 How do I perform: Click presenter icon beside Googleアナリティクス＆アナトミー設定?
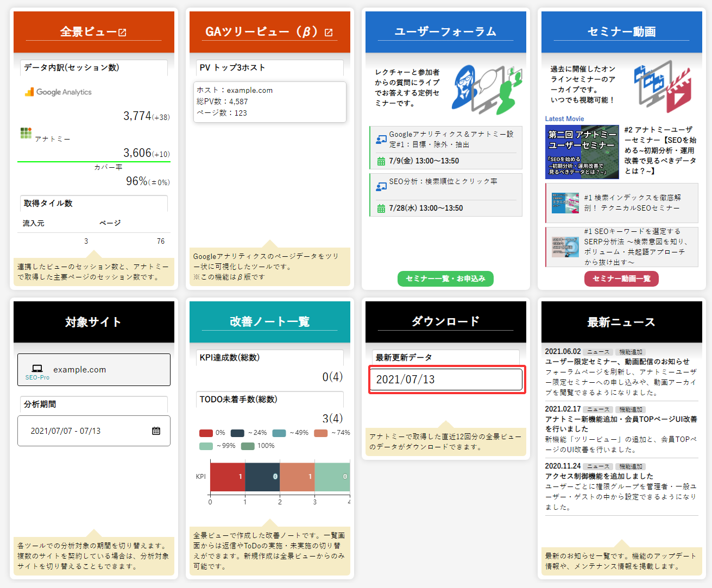tap(381, 140)
